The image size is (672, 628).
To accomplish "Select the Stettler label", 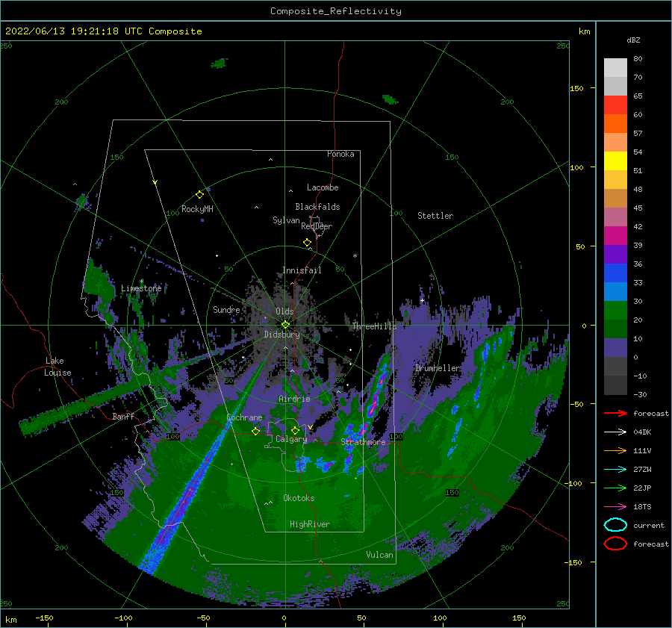I will 435,216.
